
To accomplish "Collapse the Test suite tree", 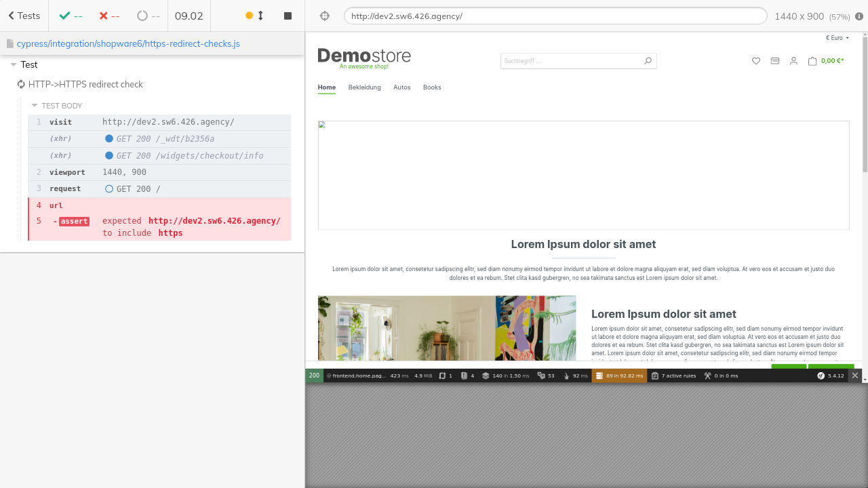I will coord(14,65).
